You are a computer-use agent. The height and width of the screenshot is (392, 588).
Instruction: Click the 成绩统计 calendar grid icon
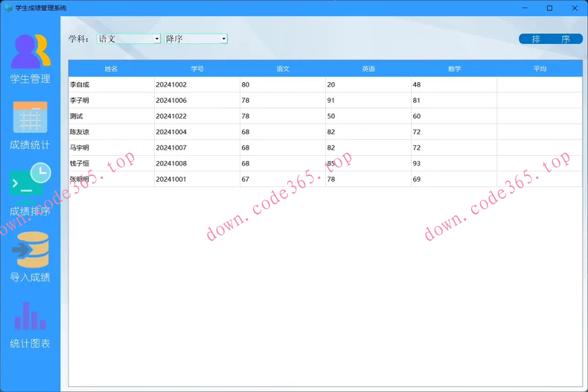30,118
